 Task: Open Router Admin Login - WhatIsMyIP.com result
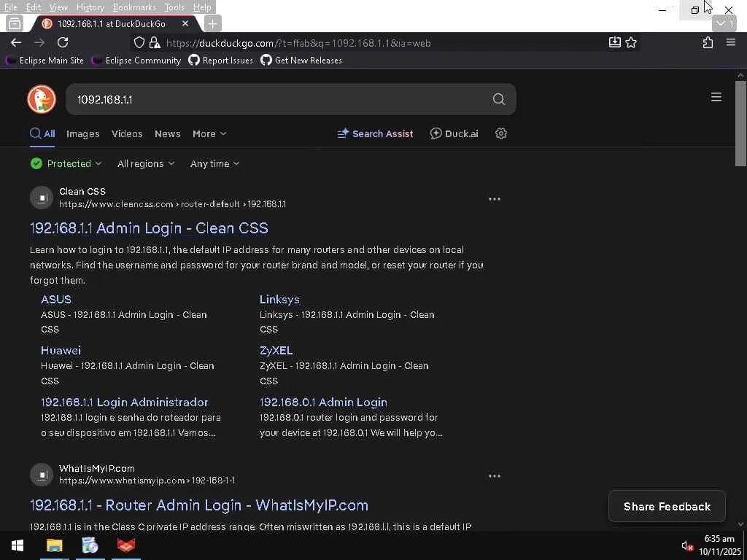(x=198, y=505)
